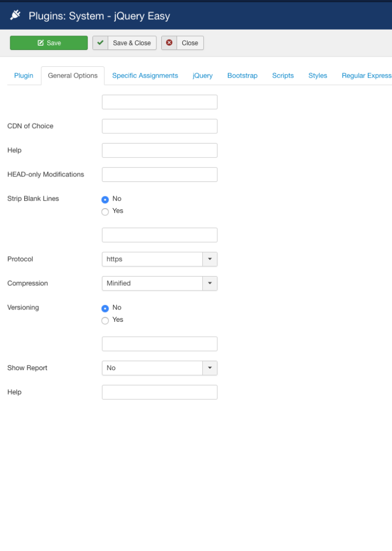Click the checkmark icon beside Save & Close
Image resolution: width=392 pixels, height=551 pixels.
(100, 43)
